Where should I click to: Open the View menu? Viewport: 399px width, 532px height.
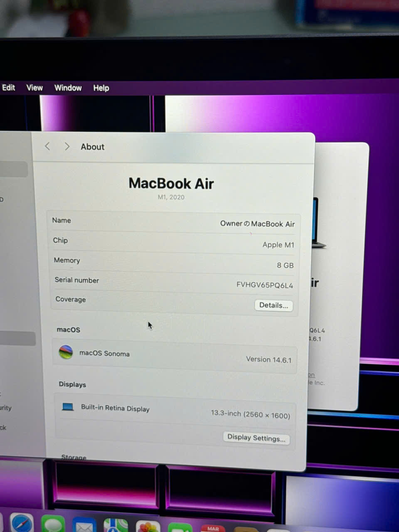pos(34,88)
